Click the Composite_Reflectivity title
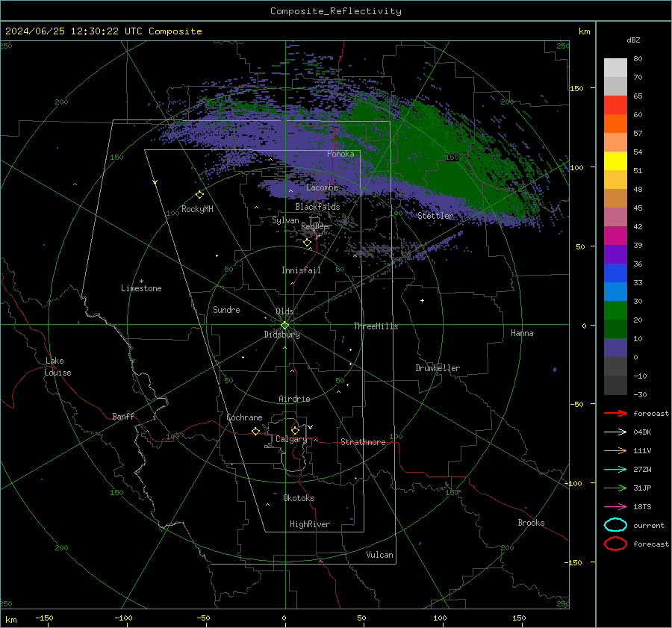 point(336,11)
